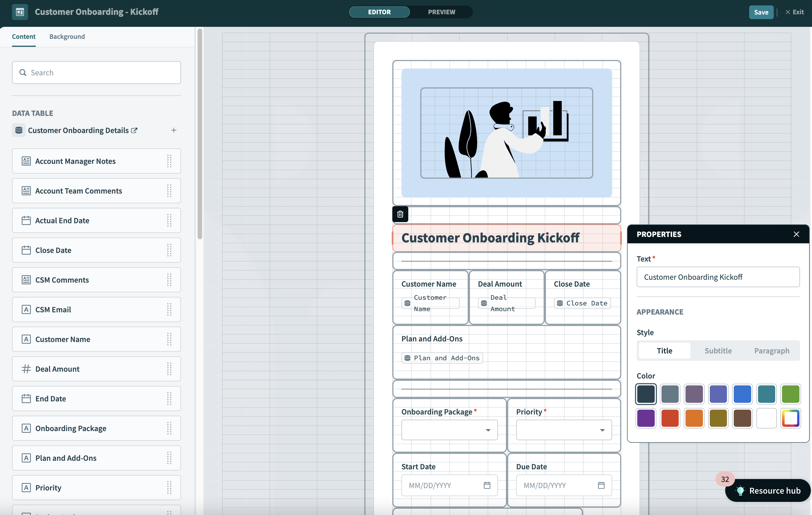The image size is (812, 515).
Task: Open the Priority dropdown in form
Action: tap(564, 430)
